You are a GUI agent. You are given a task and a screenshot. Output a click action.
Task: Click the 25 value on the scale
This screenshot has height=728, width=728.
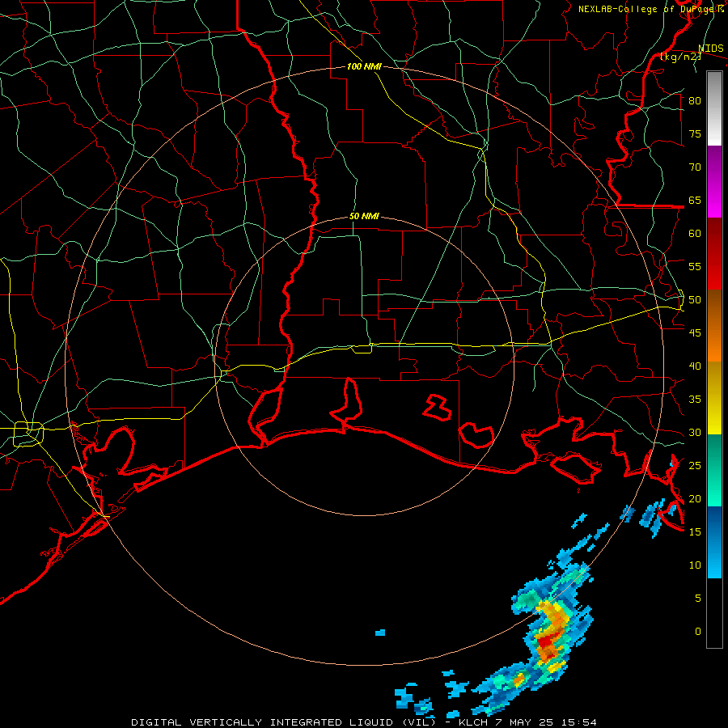tap(695, 465)
